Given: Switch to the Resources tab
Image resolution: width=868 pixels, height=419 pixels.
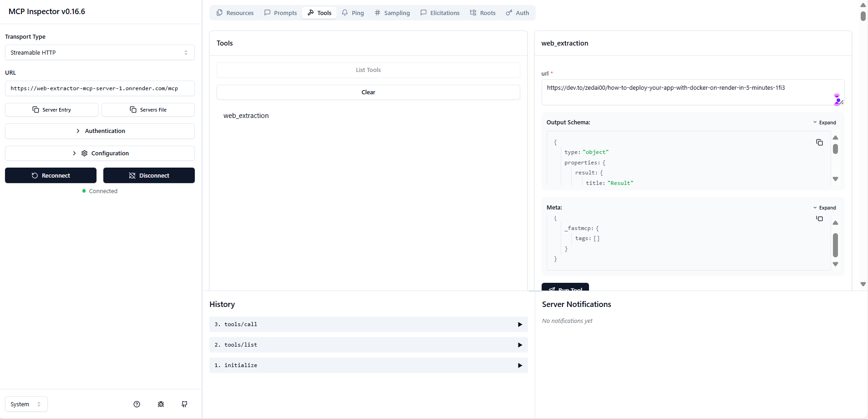Looking at the screenshot, I should click(235, 13).
